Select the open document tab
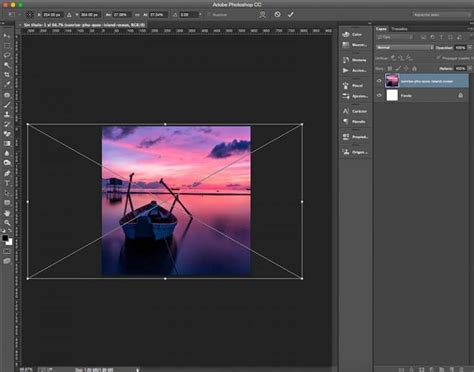The width and height of the screenshot is (474, 372). 82,25
